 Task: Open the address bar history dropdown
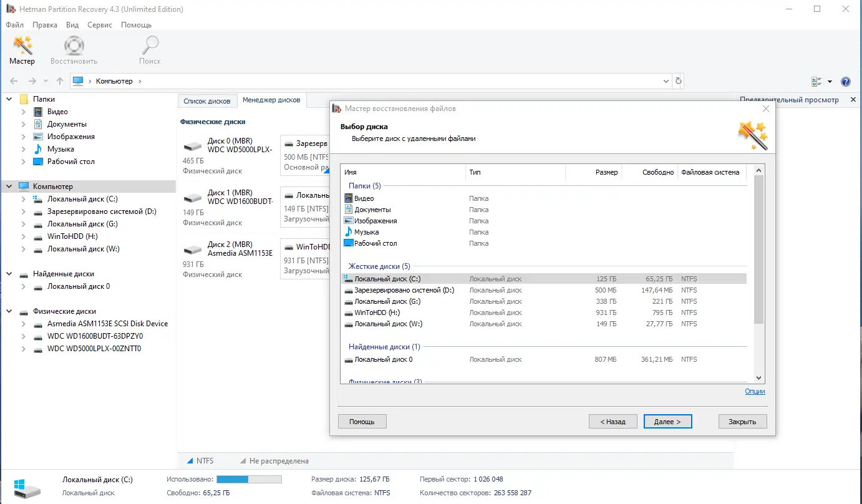click(x=666, y=81)
